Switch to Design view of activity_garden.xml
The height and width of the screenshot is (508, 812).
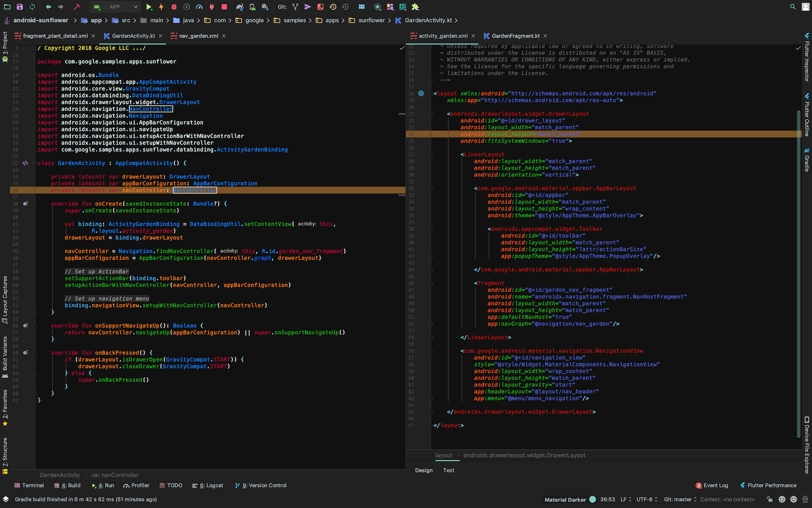tap(424, 470)
